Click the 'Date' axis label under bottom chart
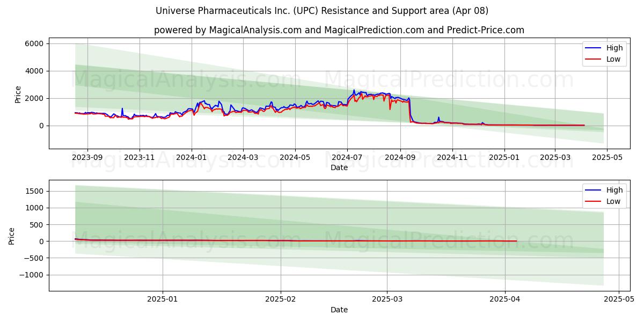644x322 pixels. 339,310
